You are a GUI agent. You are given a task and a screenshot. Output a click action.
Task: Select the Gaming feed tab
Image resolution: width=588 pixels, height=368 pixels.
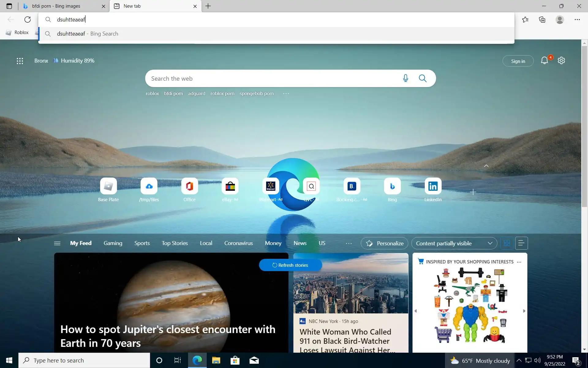[x=113, y=243]
